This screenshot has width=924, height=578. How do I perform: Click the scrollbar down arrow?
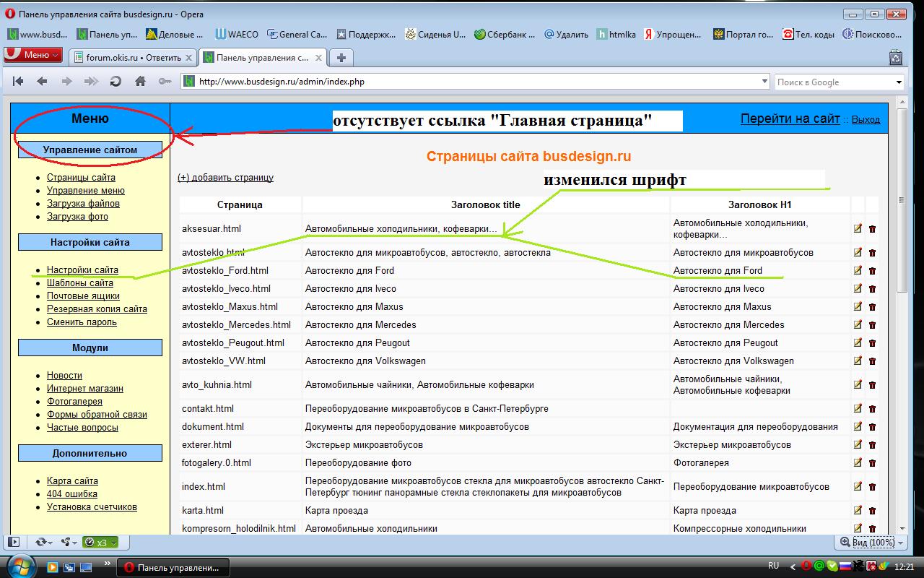point(902,529)
